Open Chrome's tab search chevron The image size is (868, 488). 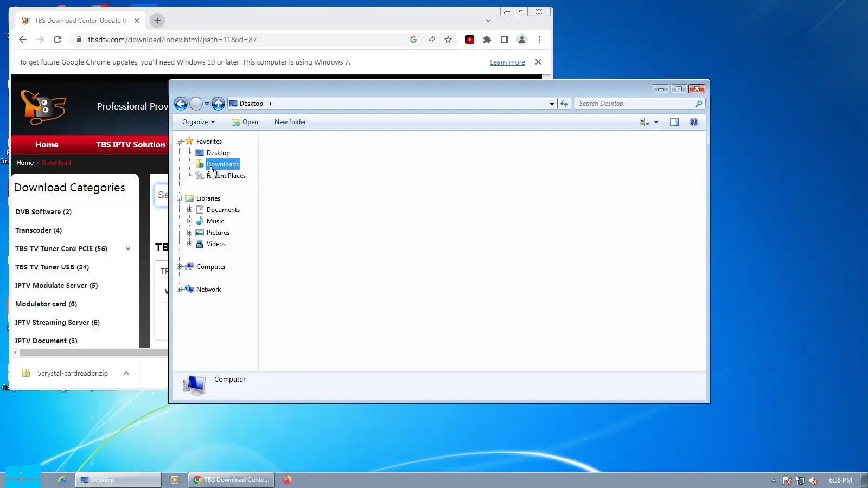tap(488, 21)
